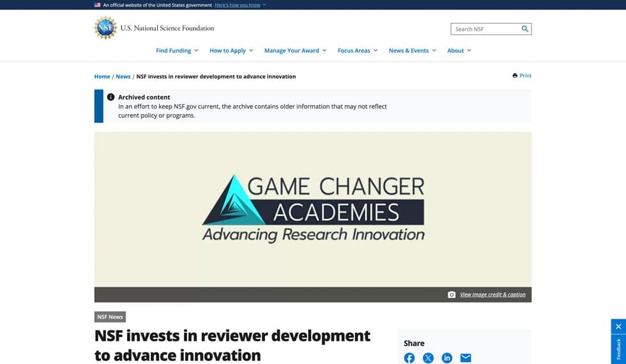Click U.S. National Science Foundation title
This screenshot has height=364, width=626.
[x=167, y=28]
